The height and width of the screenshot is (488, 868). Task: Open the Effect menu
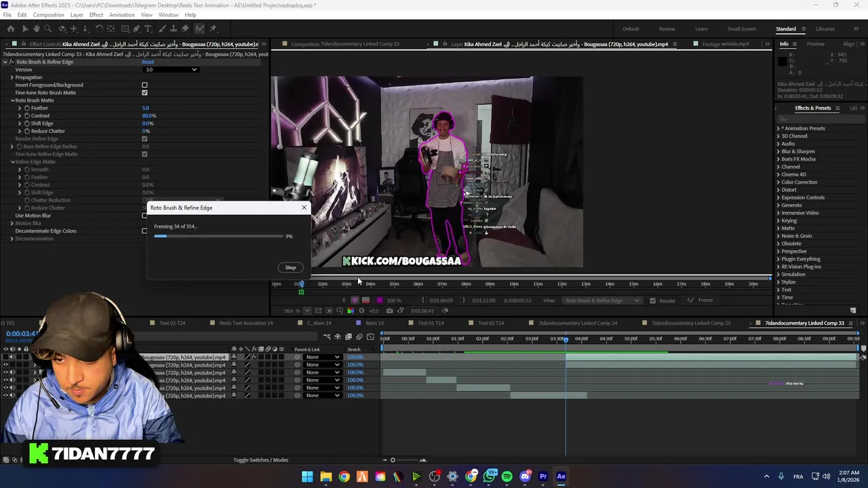click(96, 15)
